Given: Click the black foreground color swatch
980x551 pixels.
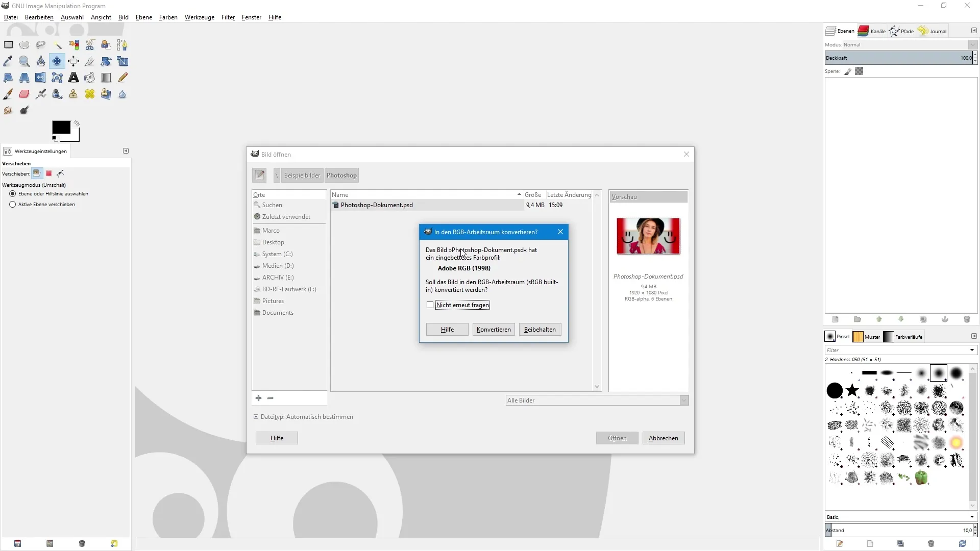Looking at the screenshot, I should tap(61, 127).
